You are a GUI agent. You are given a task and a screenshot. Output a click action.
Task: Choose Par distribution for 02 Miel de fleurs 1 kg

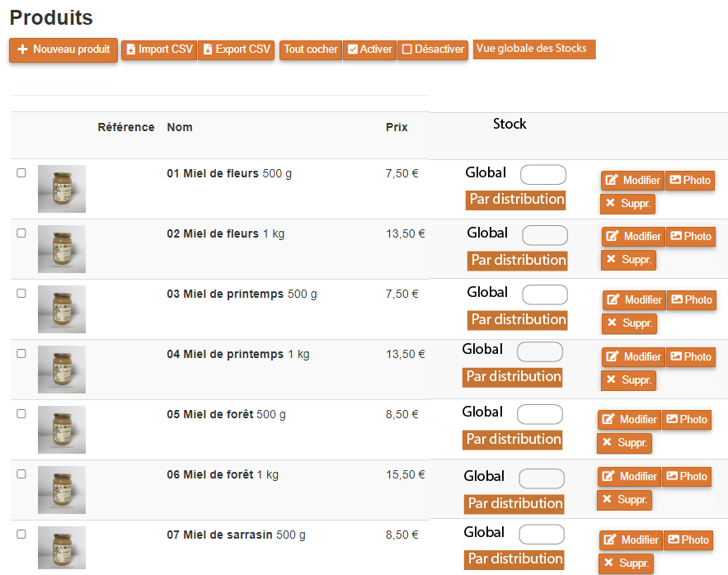coord(518,260)
